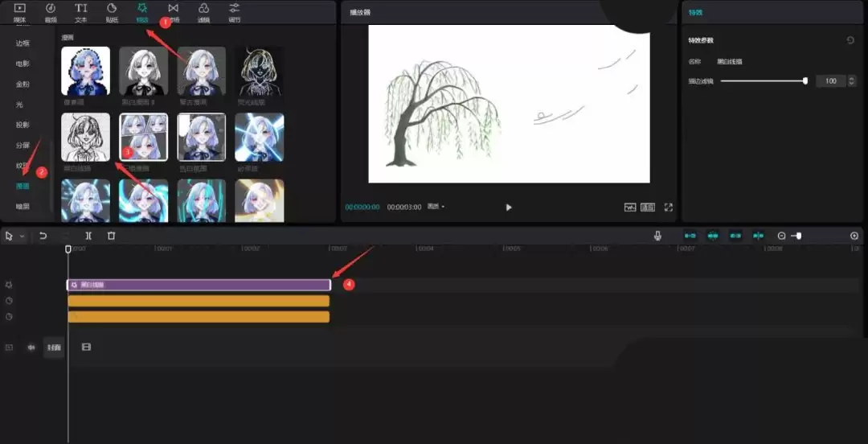Open the player quality dropdown
This screenshot has width=868, height=444.
click(436, 207)
